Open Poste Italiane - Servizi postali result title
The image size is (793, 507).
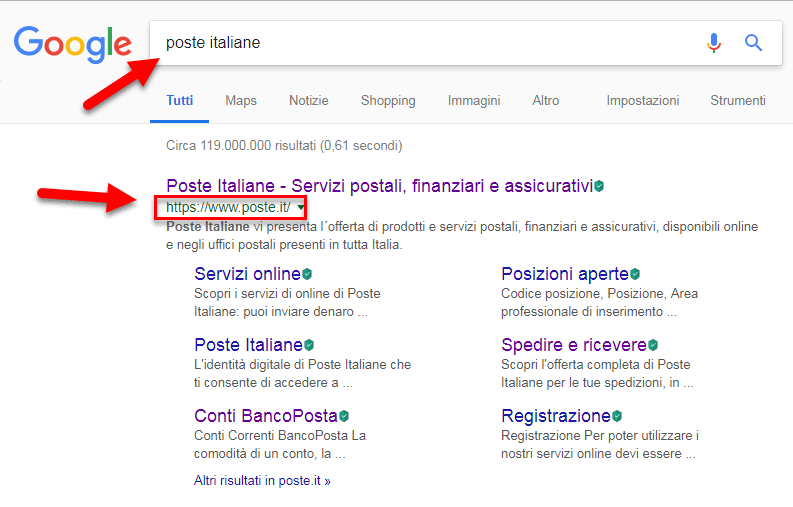(379, 186)
